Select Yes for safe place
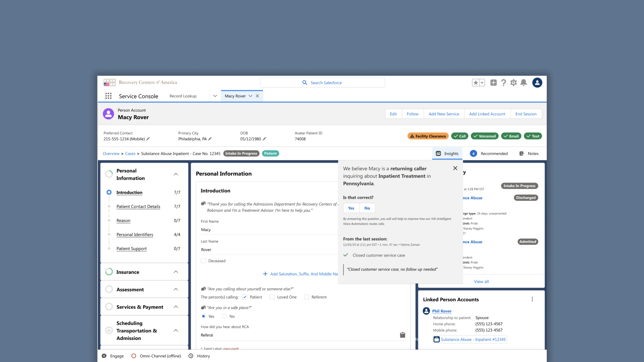This screenshot has width=644, height=362. [x=203, y=316]
